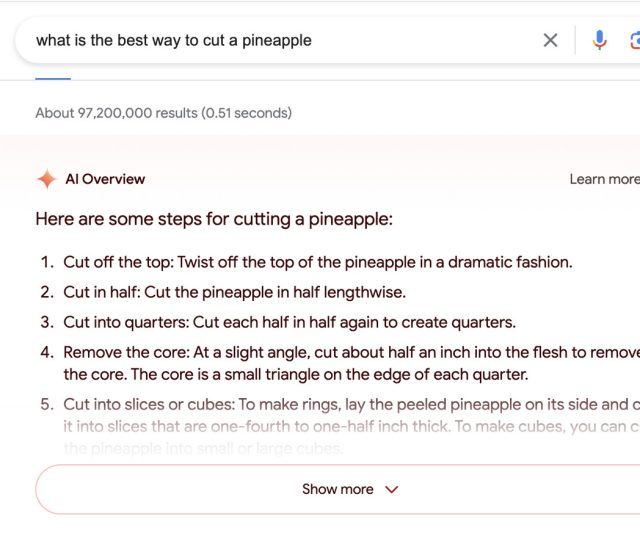Open the camera image search icon
This screenshot has height=533, width=640.
(635, 40)
